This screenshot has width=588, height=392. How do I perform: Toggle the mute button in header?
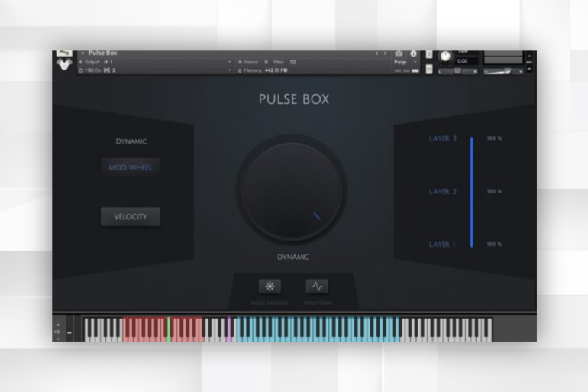[429, 70]
